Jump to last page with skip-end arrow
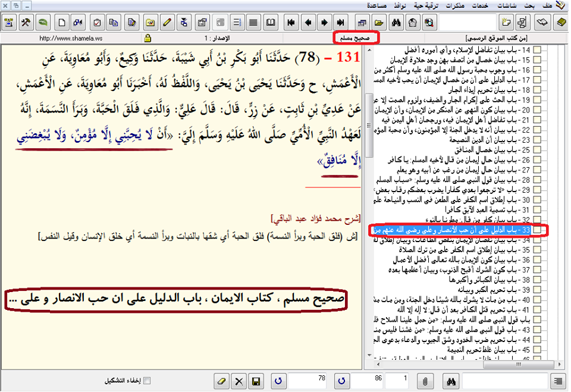This screenshot has height=392, width=571. (x=341, y=23)
